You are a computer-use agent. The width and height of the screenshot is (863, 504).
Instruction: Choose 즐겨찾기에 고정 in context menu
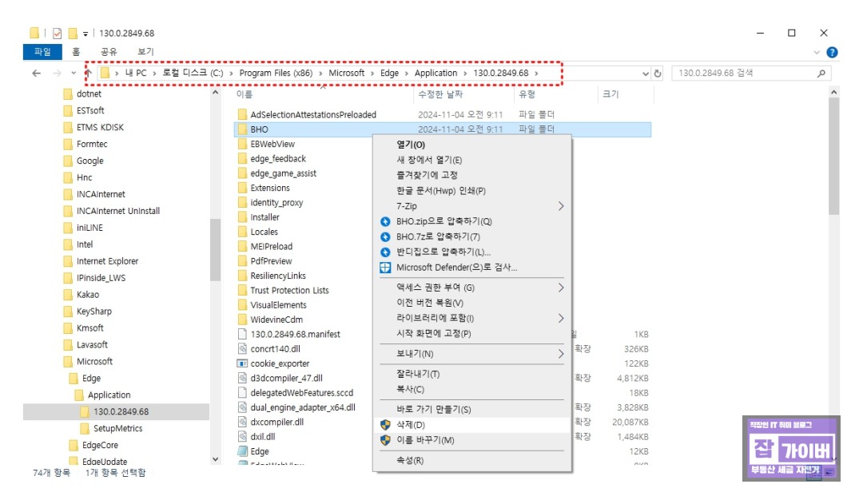coord(472,175)
